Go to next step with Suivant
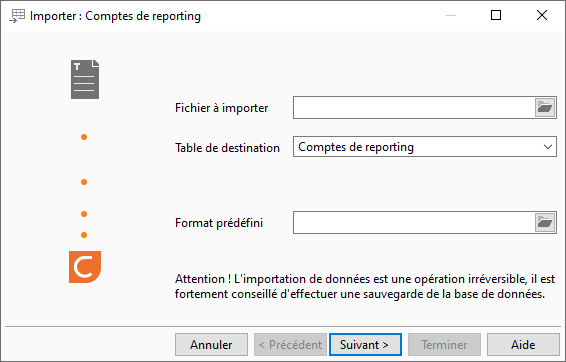The image size is (566, 362). (x=365, y=345)
